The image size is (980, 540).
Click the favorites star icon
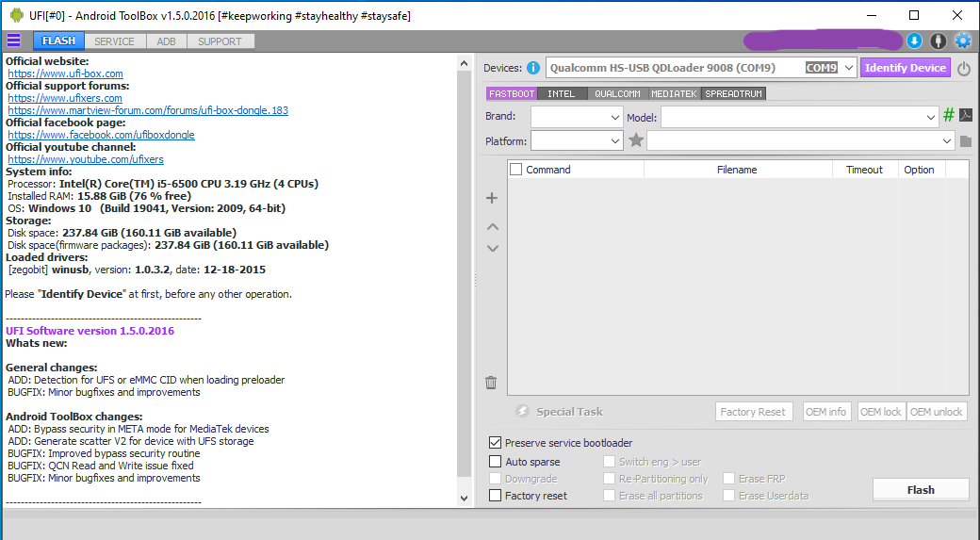point(636,140)
